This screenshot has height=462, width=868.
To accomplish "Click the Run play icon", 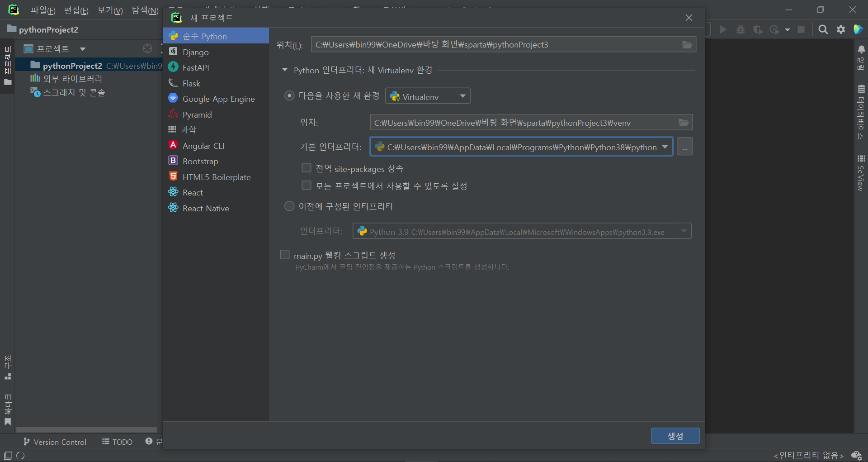I will tap(723, 29).
